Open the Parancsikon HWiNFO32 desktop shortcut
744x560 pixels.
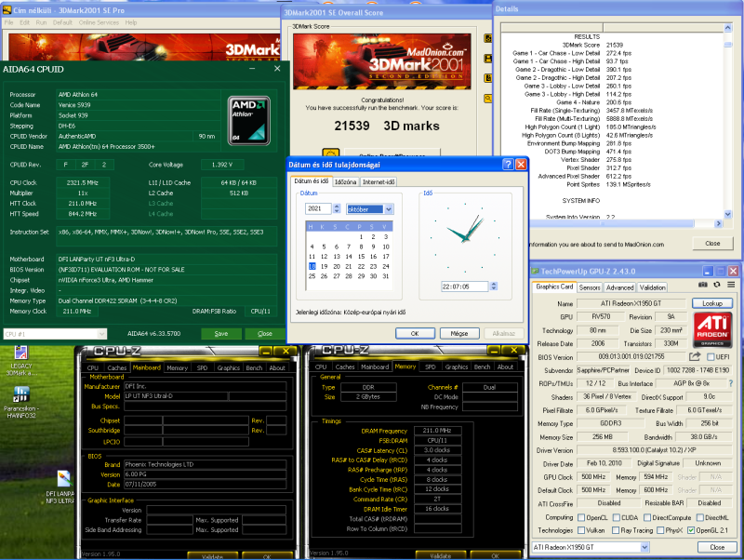(x=20, y=403)
